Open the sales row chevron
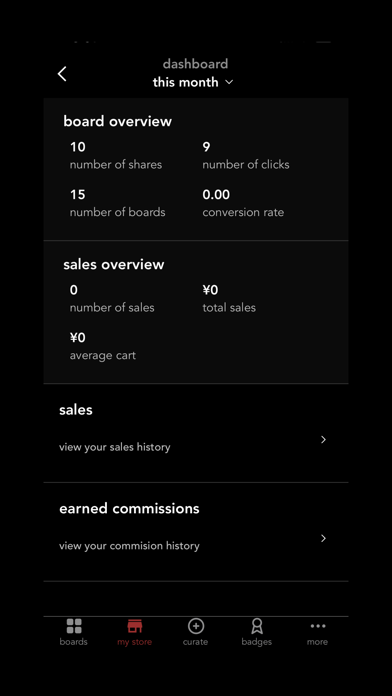 pos(324,439)
